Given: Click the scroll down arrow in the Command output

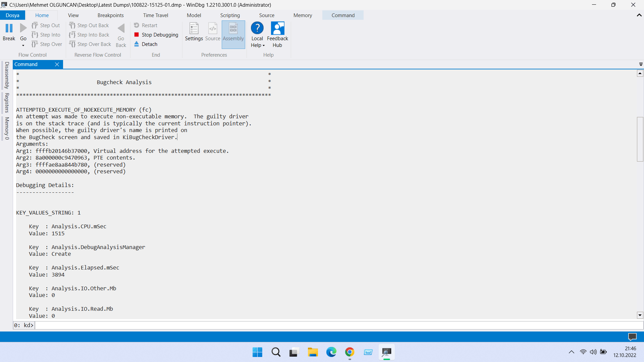Looking at the screenshot, I should click(x=640, y=315).
